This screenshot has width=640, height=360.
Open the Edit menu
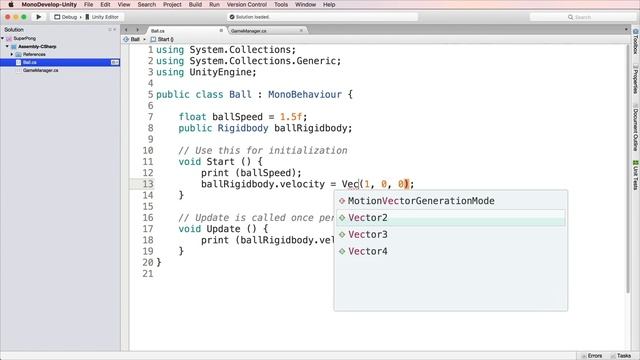105,4
